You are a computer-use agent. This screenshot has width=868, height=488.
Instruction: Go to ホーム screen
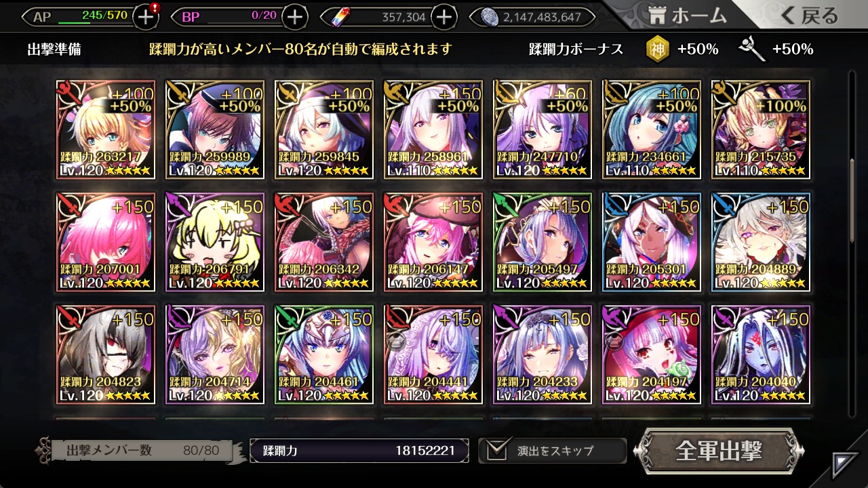pyautogui.click(x=688, y=16)
